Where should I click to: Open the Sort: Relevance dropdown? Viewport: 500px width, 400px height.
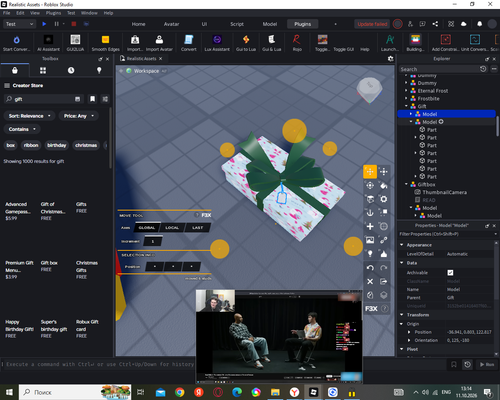(x=29, y=116)
